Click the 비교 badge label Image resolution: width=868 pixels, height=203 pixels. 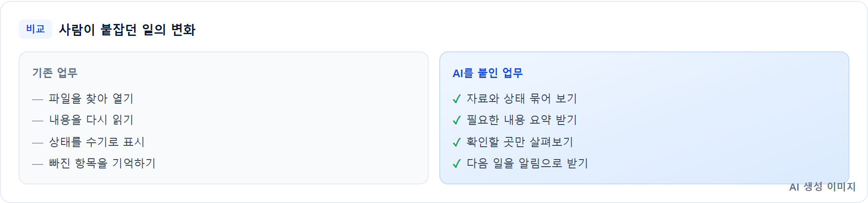pyautogui.click(x=35, y=29)
